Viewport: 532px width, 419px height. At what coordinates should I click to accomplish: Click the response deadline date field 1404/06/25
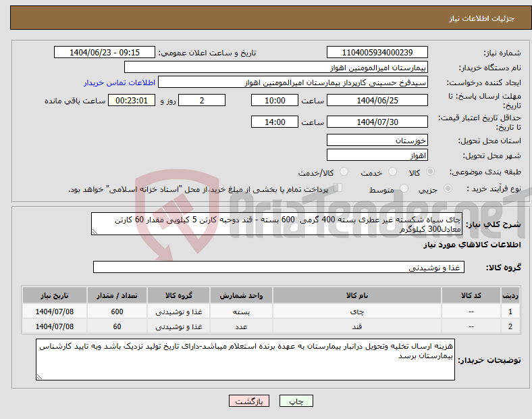click(377, 101)
